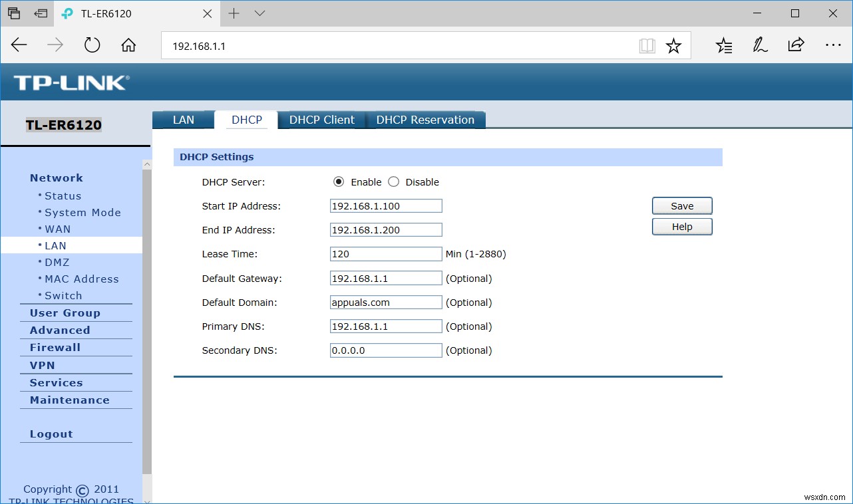Open the favorites hub
The image size is (853, 504).
pos(724,45)
